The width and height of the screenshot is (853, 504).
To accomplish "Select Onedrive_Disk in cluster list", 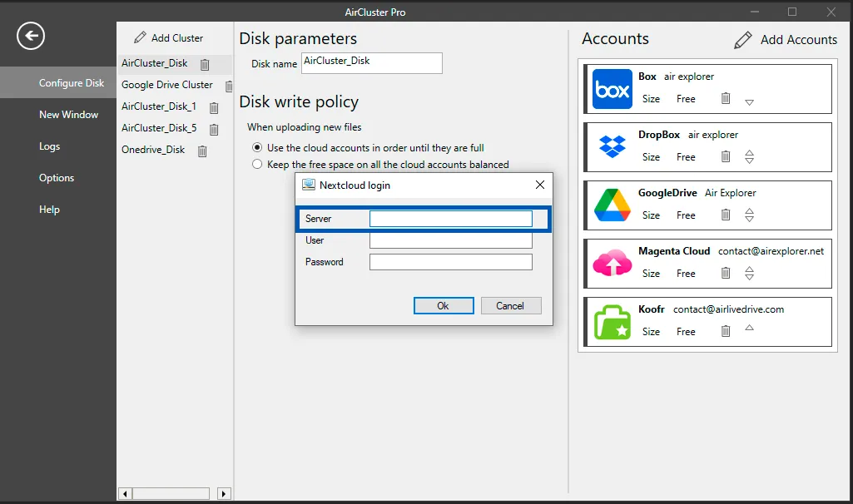I will click(x=153, y=150).
